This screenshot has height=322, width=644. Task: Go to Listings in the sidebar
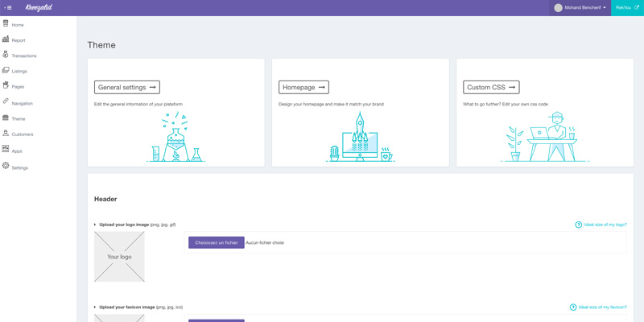19,72
